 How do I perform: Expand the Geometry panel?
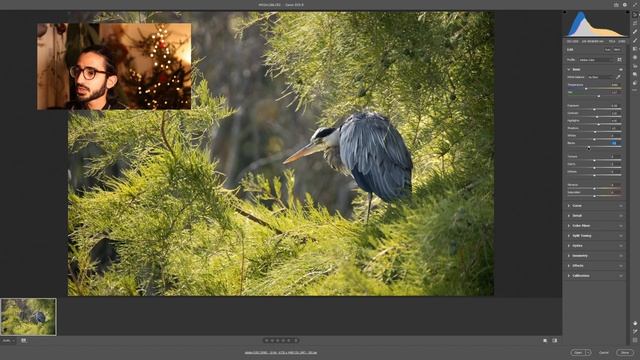click(569, 256)
